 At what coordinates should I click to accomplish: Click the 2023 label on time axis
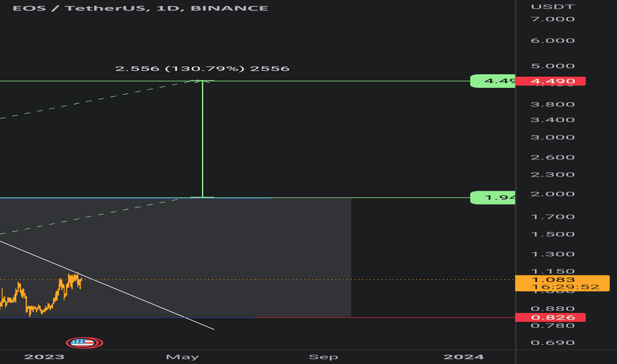pyautogui.click(x=44, y=357)
